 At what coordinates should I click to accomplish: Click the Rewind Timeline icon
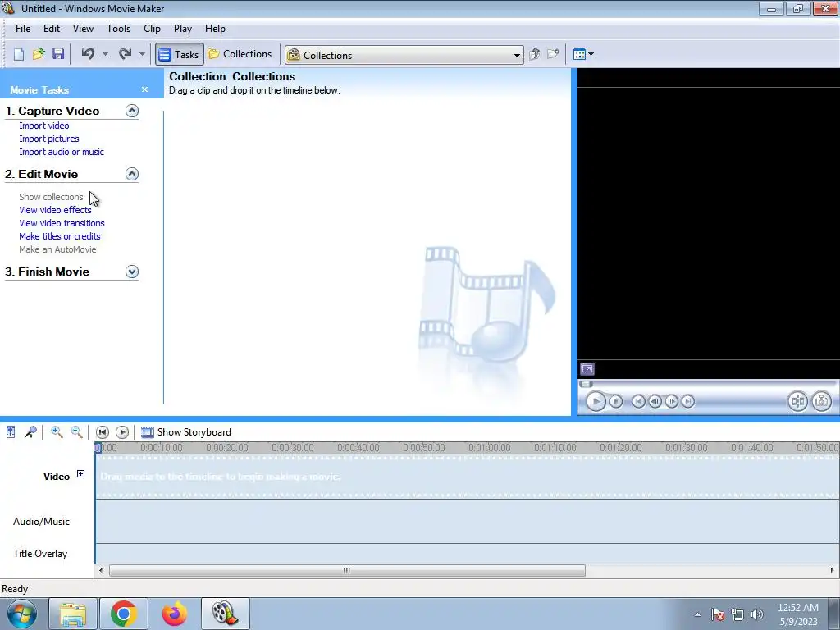pos(102,432)
